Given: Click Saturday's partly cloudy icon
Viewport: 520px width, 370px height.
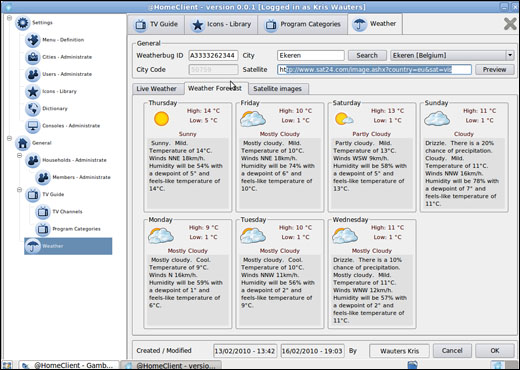Looking at the screenshot, I should [344, 119].
